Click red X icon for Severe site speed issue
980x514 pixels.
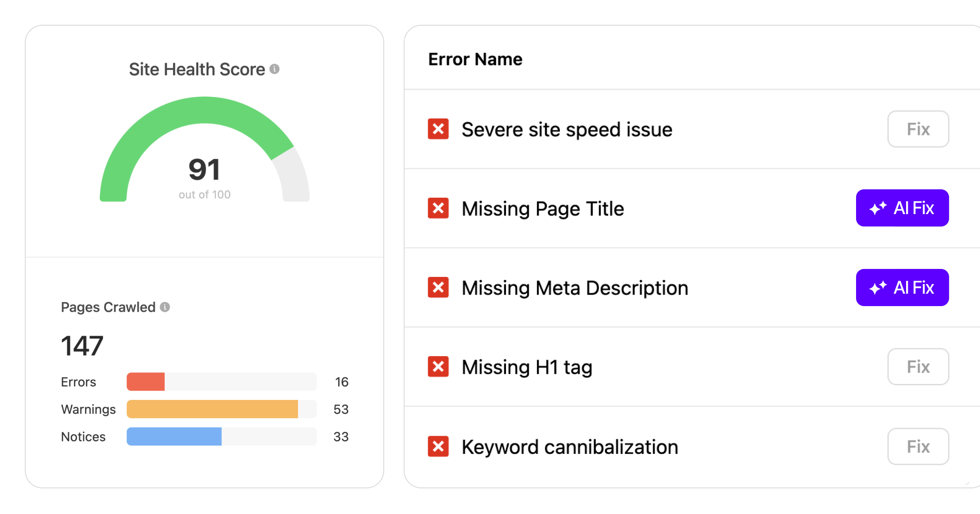438,129
